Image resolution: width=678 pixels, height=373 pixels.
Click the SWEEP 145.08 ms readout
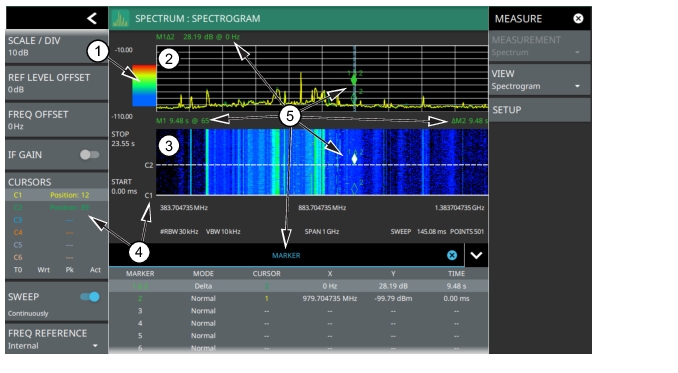[418, 232]
